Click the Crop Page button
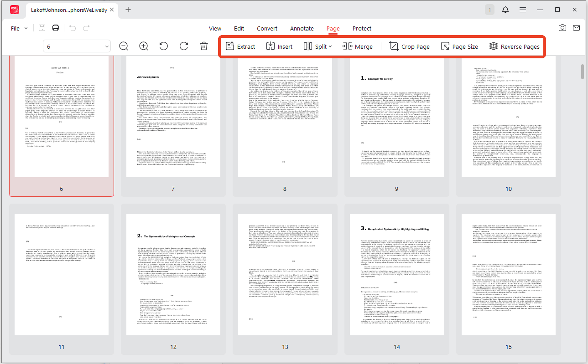 [x=409, y=46]
